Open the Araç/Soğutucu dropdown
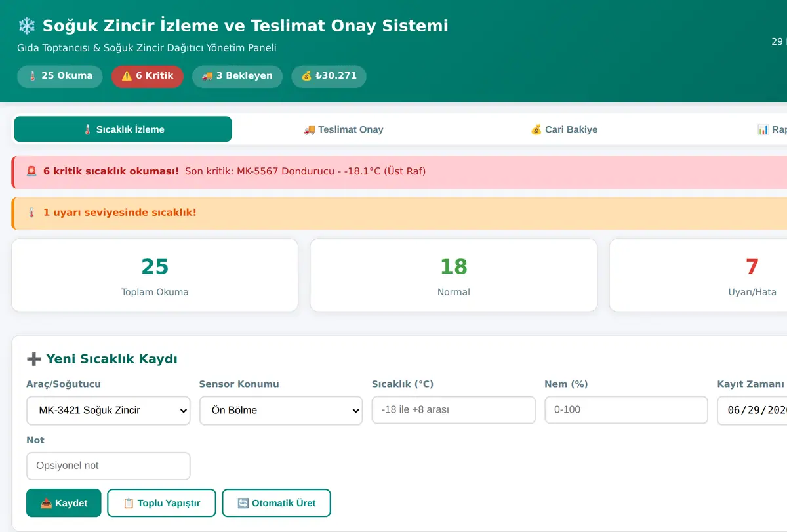The width and height of the screenshot is (787, 532). pyautogui.click(x=108, y=411)
